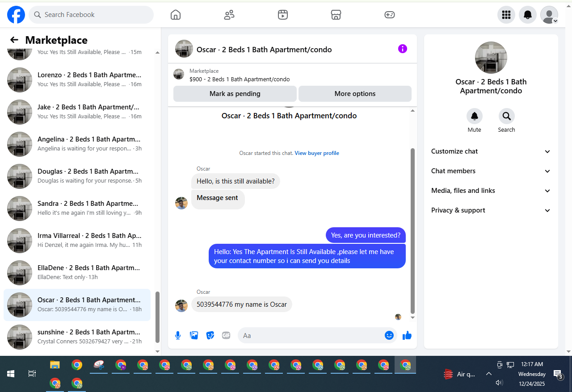Expand the Privacy & support section
Viewport: 572px width, 392px height.
pos(491,210)
